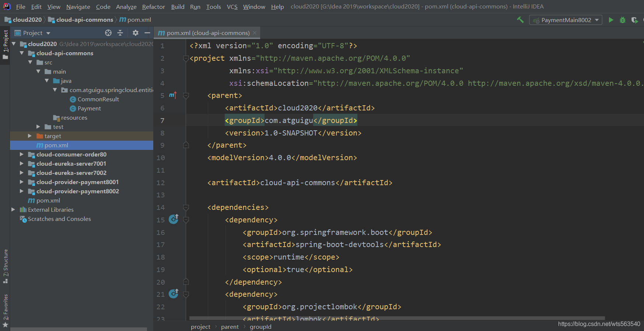Viewport: 644px width, 331px height.
Task: Collapse src folder arrow
Action: click(30, 62)
